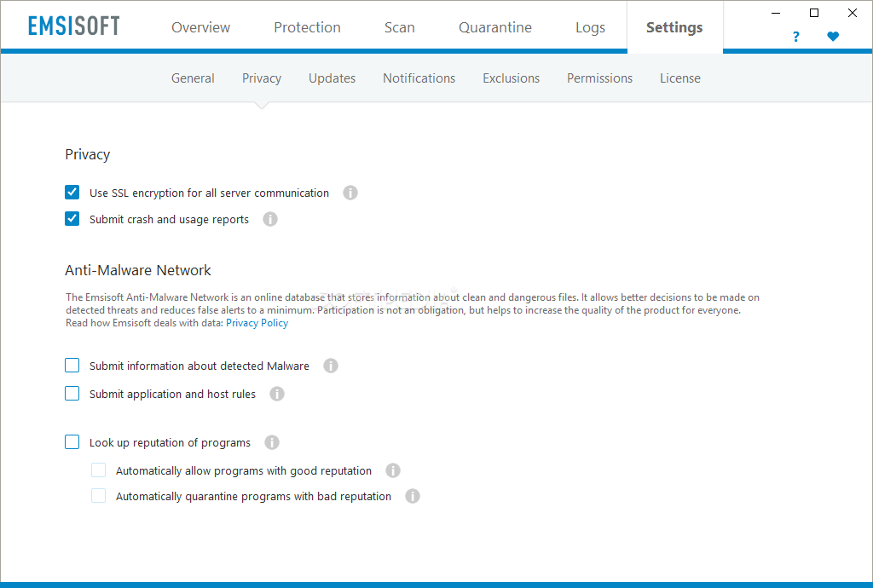Open General settings sub-tab

(193, 78)
